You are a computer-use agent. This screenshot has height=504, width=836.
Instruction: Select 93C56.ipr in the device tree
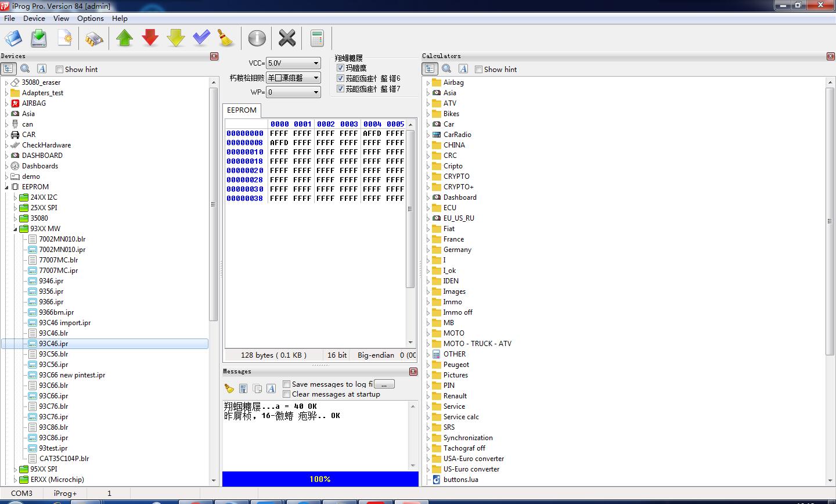click(53, 365)
